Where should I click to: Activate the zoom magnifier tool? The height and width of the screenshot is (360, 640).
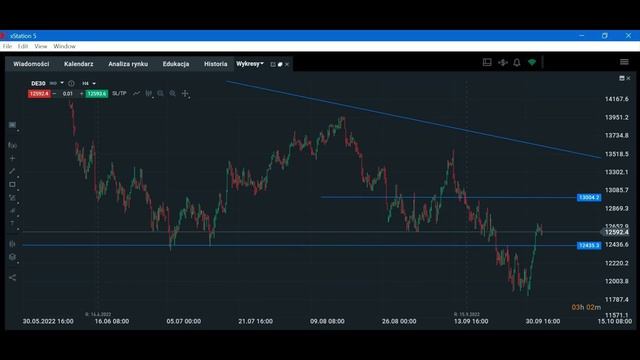click(x=173, y=93)
